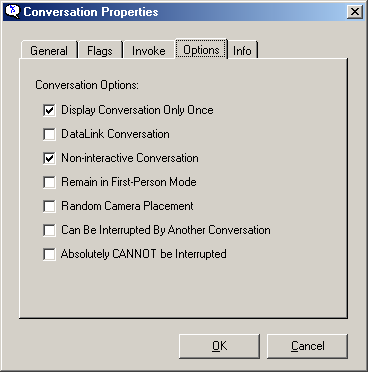Turn on Random Camera Placement checkbox

pyautogui.click(x=49, y=206)
